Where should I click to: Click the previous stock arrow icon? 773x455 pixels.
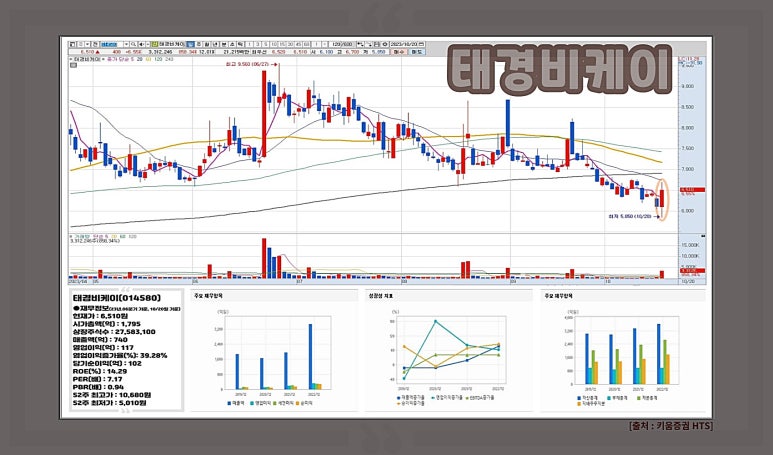141,44
